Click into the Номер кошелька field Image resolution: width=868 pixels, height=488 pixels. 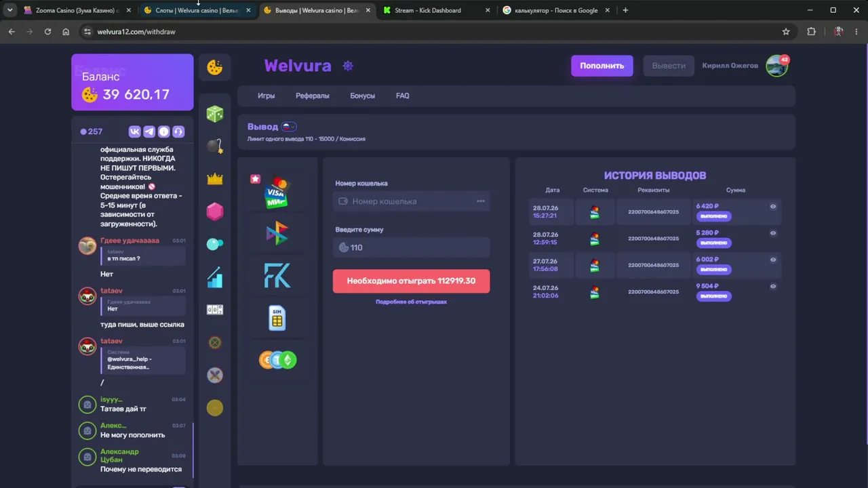click(411, 201)
